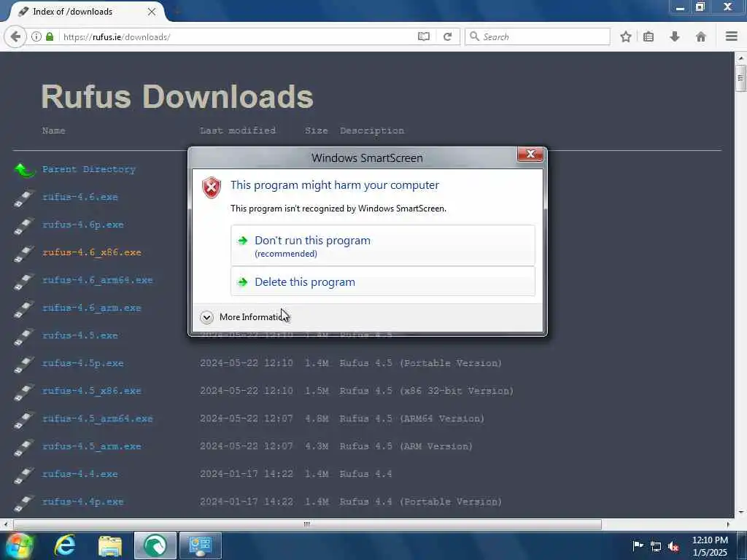Close the Index of /downloads tab
Image resolution: width=747 pixels, height=560 pixels.
[152, 12]
